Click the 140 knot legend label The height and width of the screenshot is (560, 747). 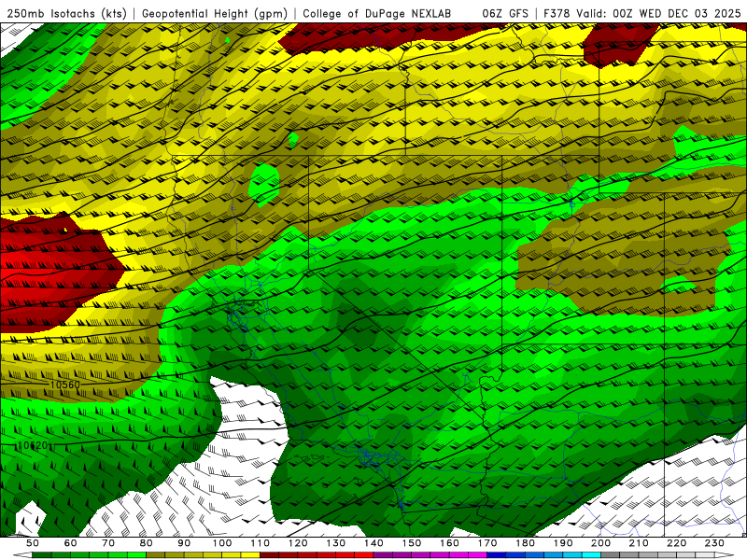tap(373, 543)
